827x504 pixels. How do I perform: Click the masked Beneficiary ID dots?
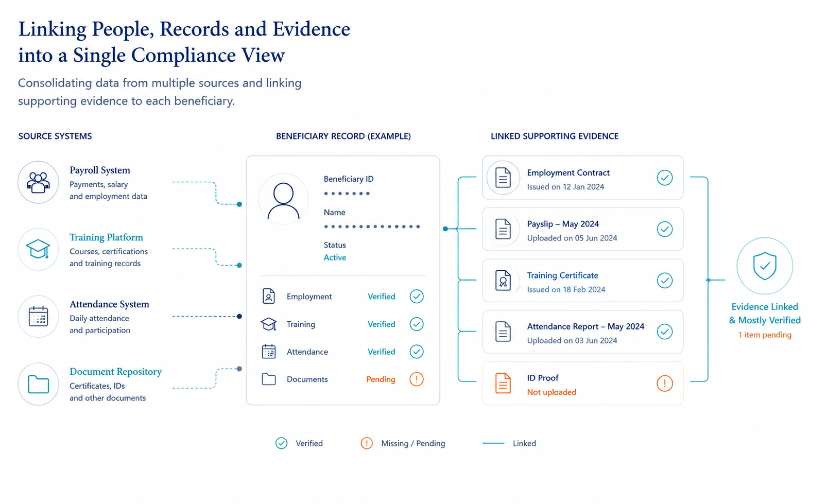(x=347, y=194)
